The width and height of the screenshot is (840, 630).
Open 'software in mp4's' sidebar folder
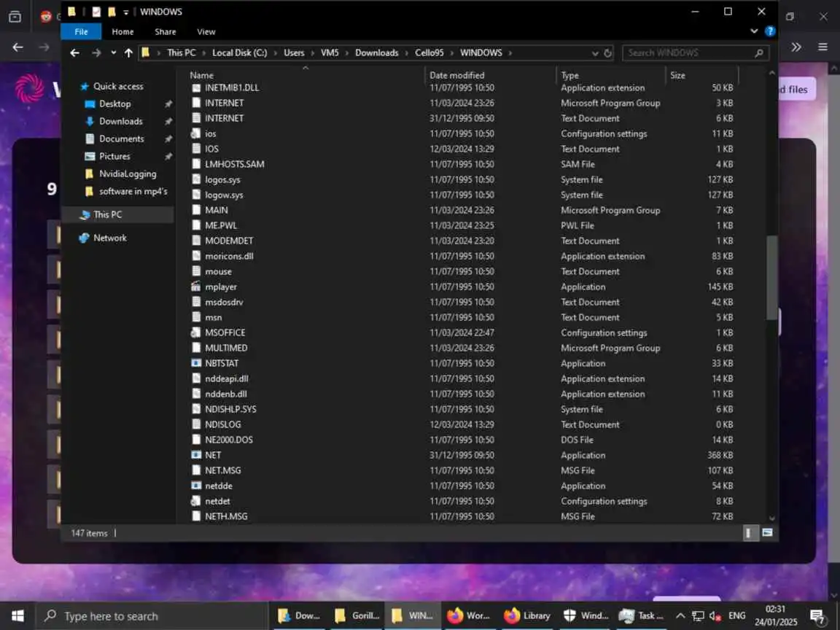pos(133,191)
